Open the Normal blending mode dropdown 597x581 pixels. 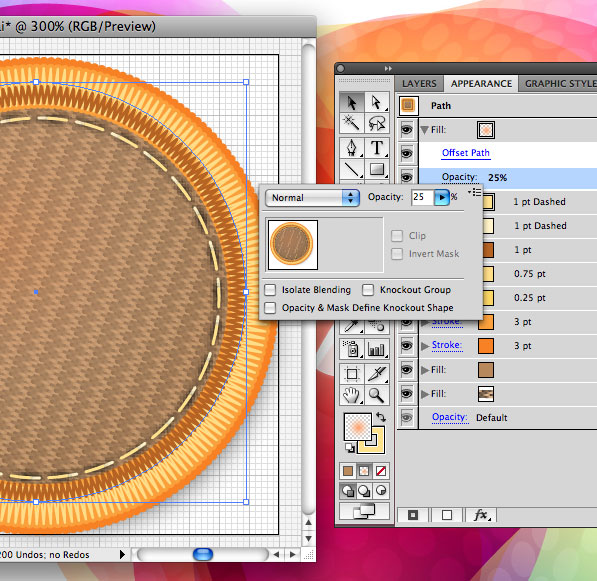point(312,198)
